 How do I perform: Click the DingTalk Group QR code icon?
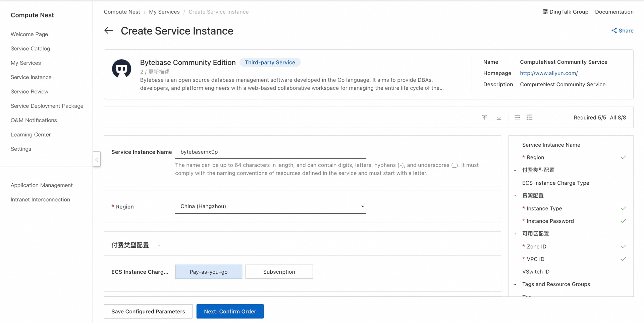tap(545, 12)
